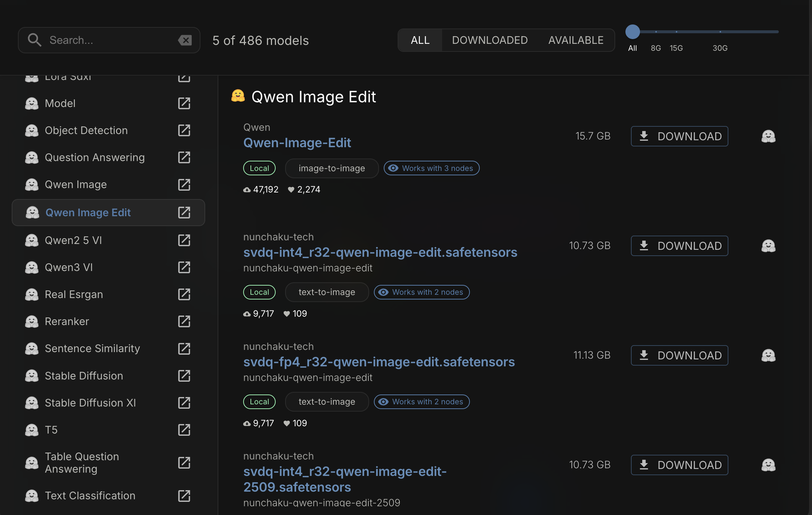Show ALL models filter
812x515 pixels.
(420, 40)
